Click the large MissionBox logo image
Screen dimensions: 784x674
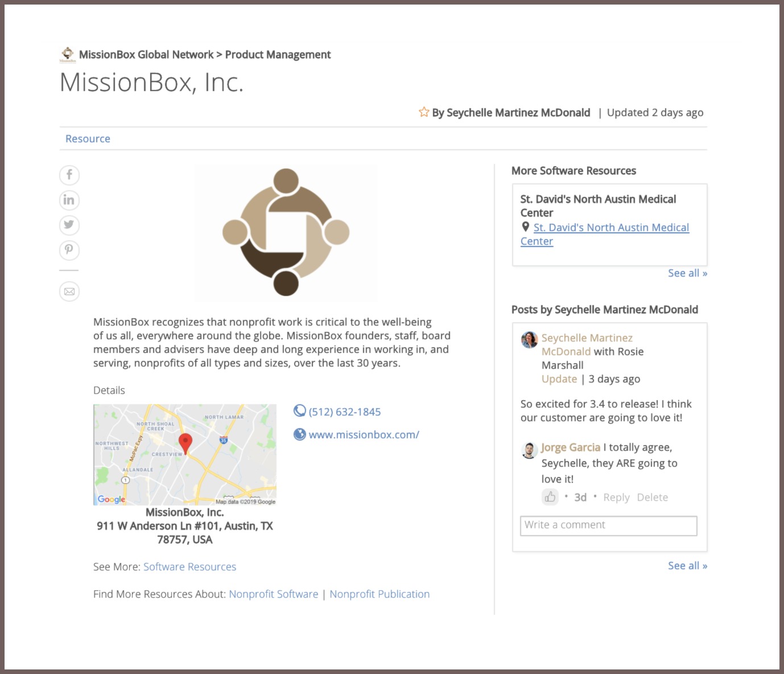click(286, 233)
